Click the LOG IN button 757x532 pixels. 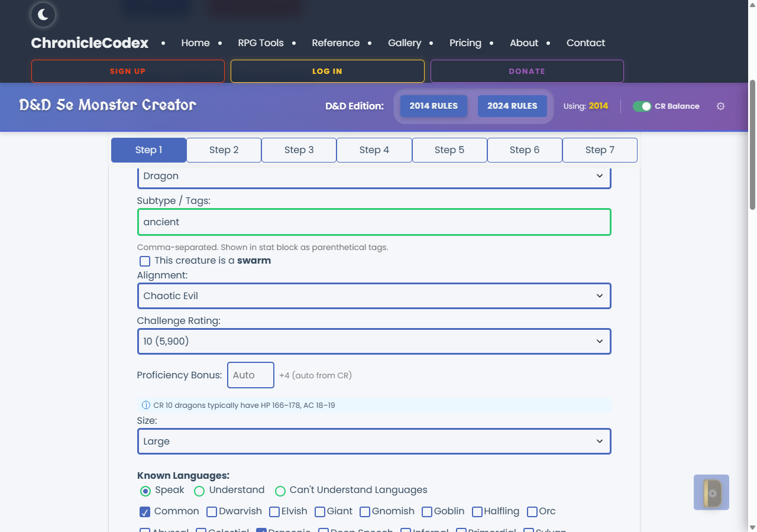click(x=327, y=72)
